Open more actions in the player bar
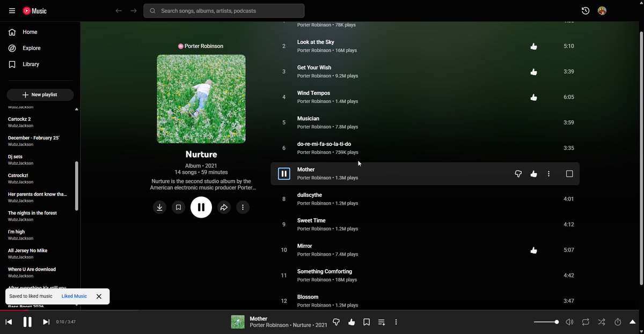This screenshot has width=644, height=334. [x=396, y=322]
